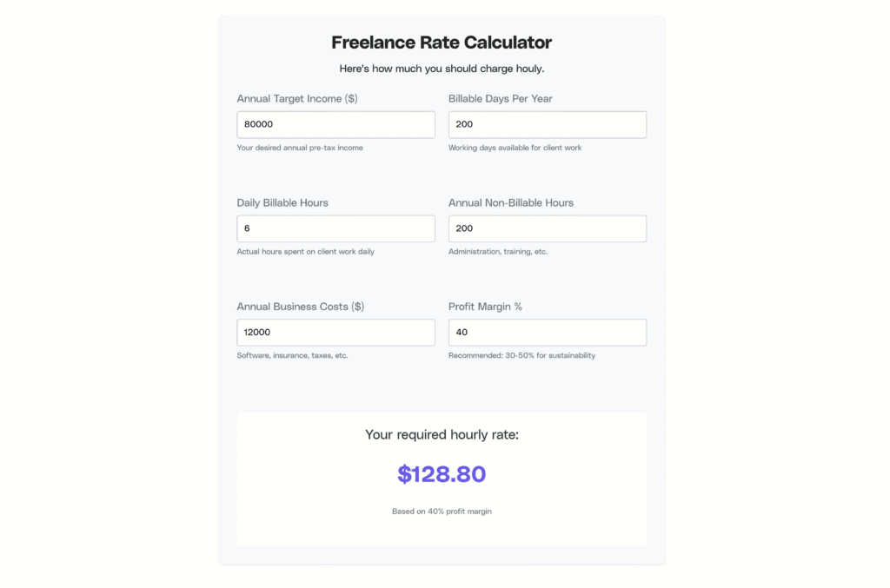
Task: Select the Profit Margin % input
Action: (x=547, y=332)
